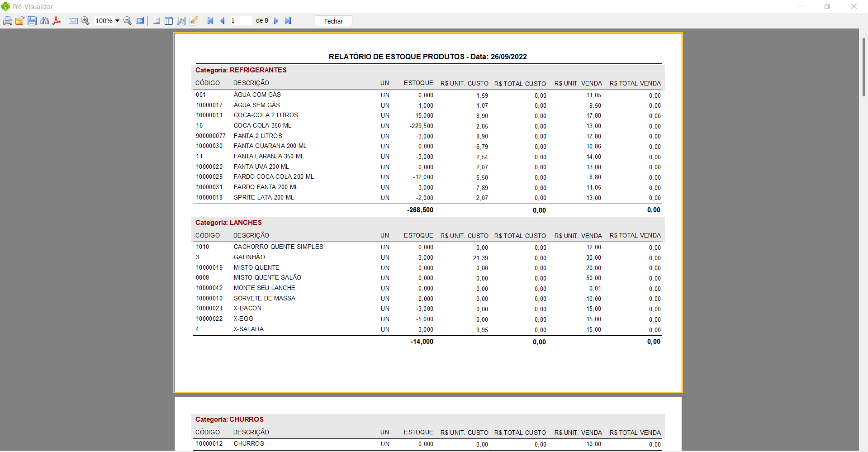Select row X-BACON
This screenshot has width=868, height=452.
click(x=428, y=309)
